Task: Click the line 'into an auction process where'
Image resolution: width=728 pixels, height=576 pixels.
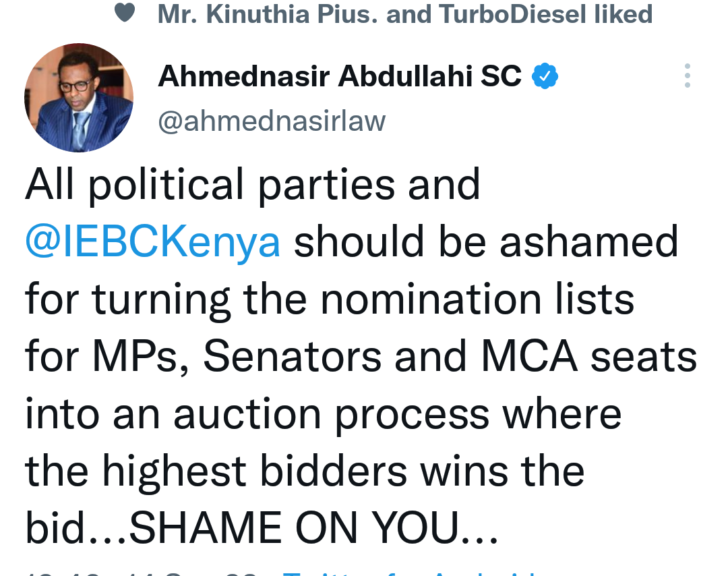Action: pos(323,414)
